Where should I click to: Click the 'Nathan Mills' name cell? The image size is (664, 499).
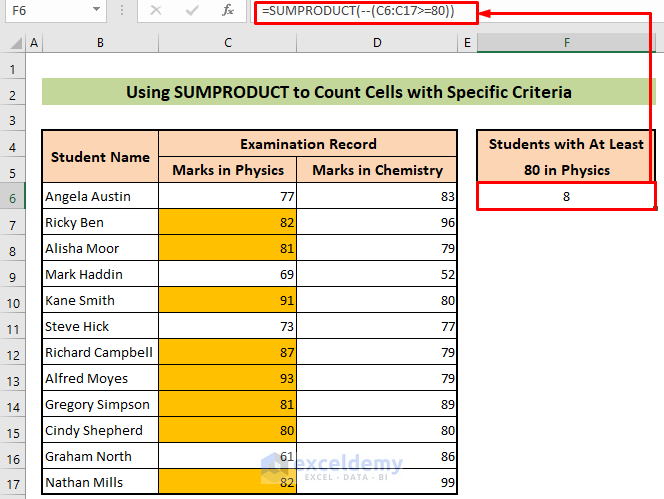pyautogui.click(x=100, y=482)
